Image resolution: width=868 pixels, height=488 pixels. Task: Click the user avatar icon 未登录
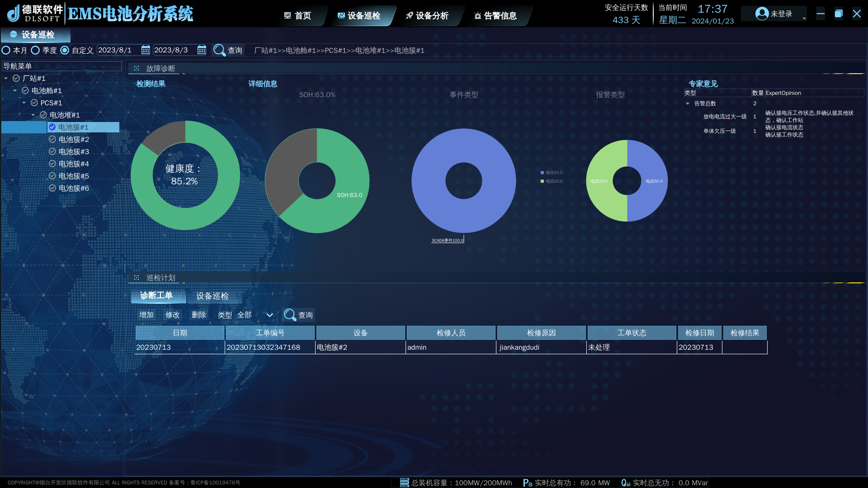tap(762, 14)
